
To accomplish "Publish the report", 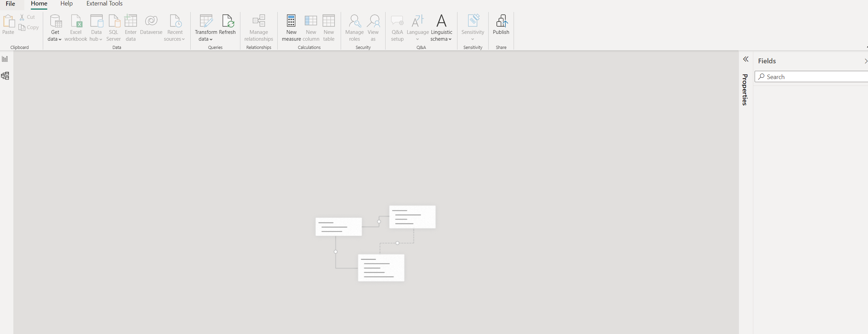I will [x=501, y=25].
